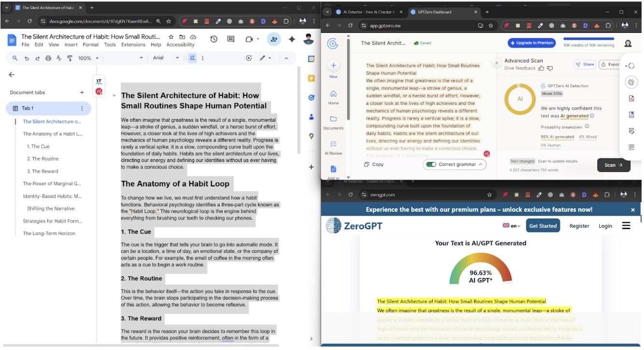Viewport: 644px width, 350px height.
Task: Add a new document tab
Action: pos(82,92)
